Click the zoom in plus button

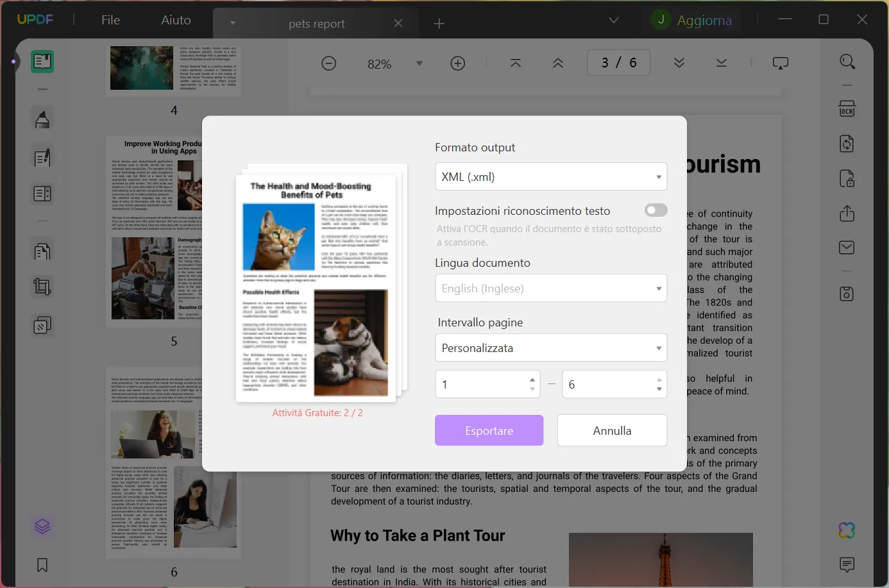point(458,63)
